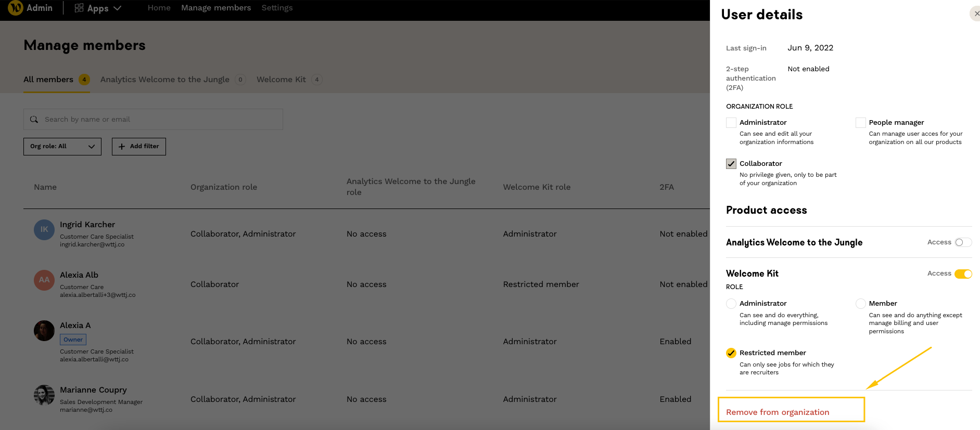Click the Welcome Kit role column header
This screenshot has width=980, height=430.
coord(537,187)
